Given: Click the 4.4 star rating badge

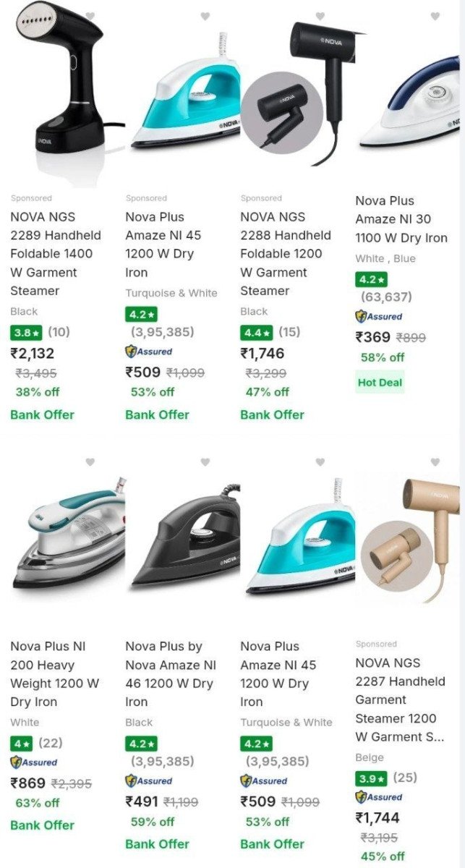Looking at the screenshot, I should pyautogui.click(x=256, y=333).
